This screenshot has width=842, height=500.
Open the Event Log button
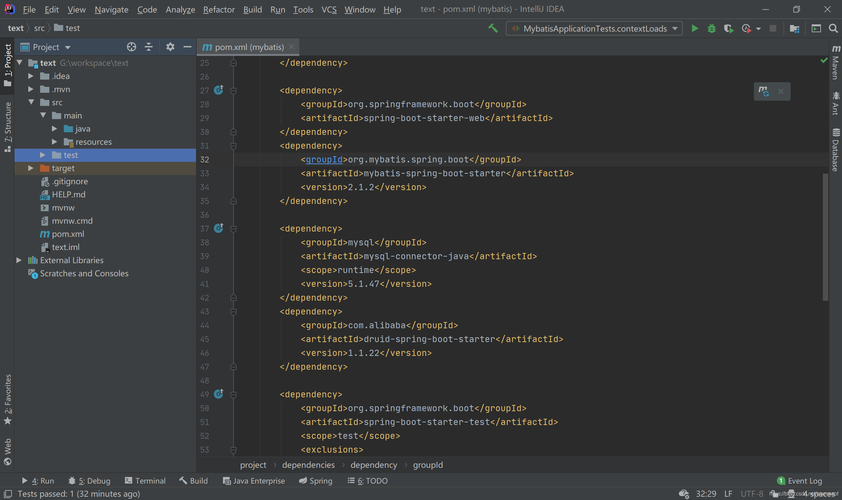[x=799, y=481]
